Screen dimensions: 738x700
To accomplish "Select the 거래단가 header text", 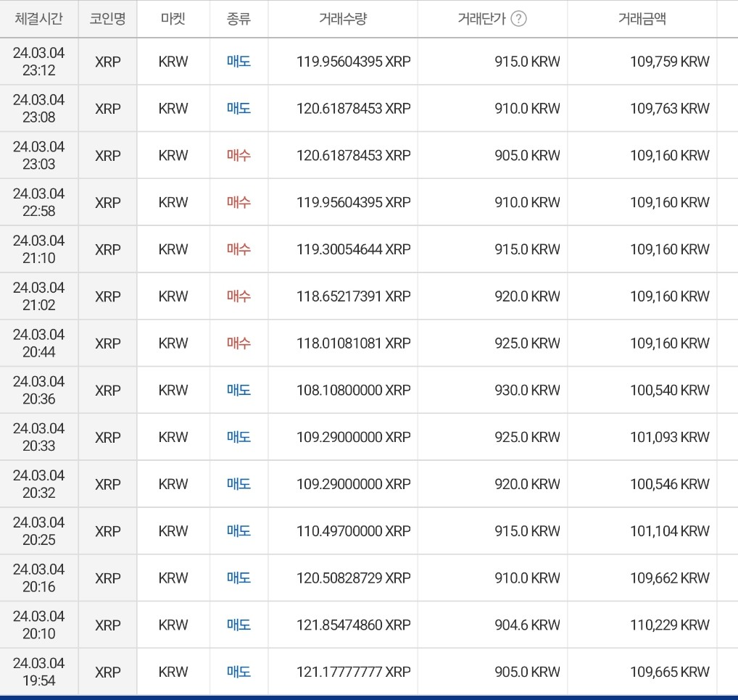I will pos(481,19).
